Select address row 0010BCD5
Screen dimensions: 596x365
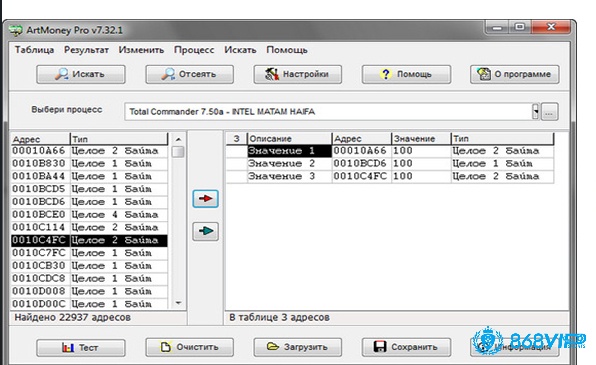(x=89, y=189)
